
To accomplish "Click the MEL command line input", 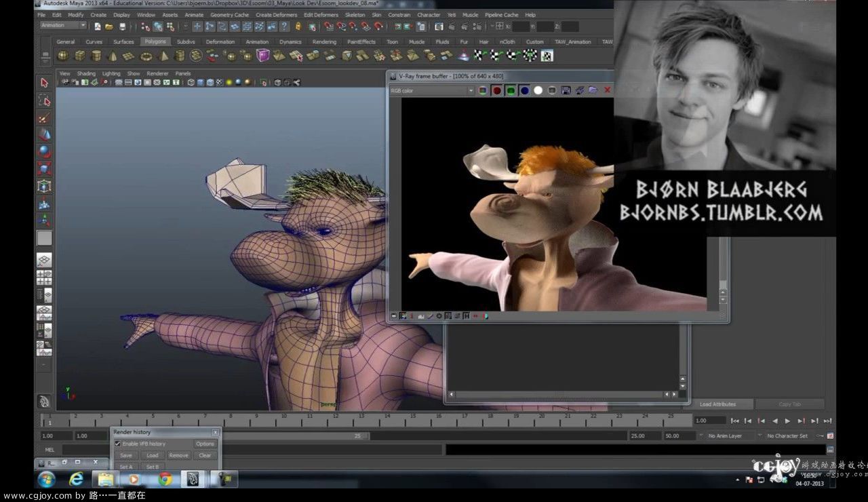I will point(252,449).
